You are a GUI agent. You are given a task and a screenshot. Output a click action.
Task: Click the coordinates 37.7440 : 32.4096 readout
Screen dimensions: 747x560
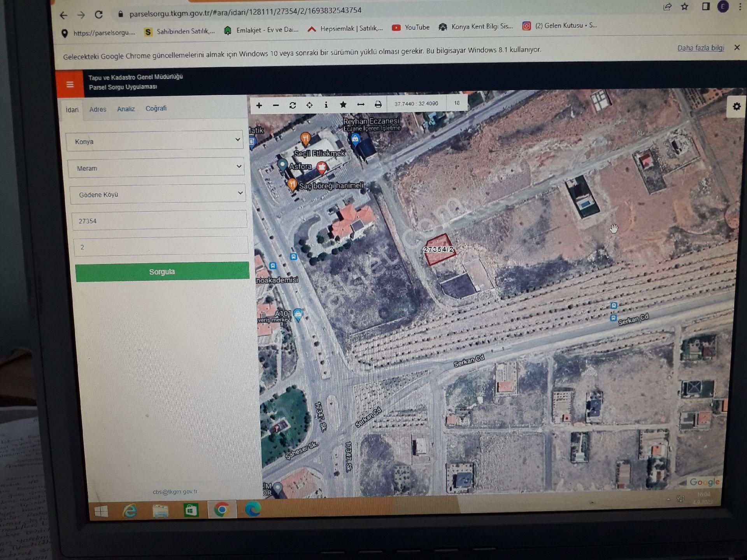click(x=416, y=104)
